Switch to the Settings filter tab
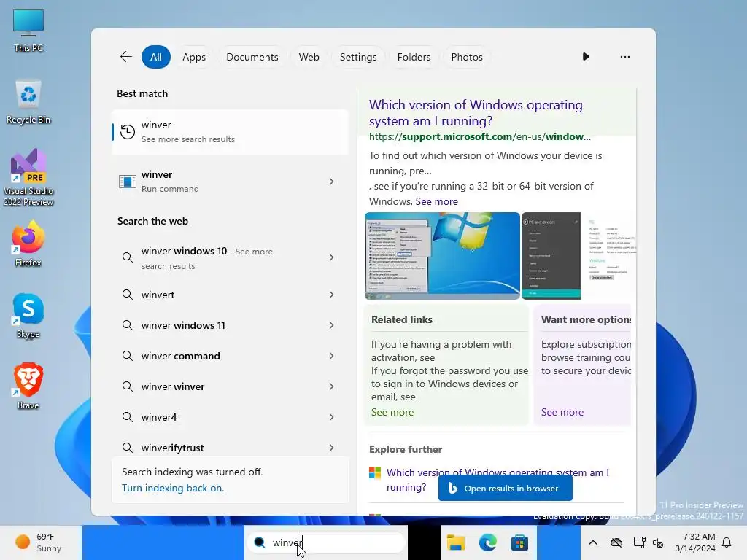 (x=357, y=57)
